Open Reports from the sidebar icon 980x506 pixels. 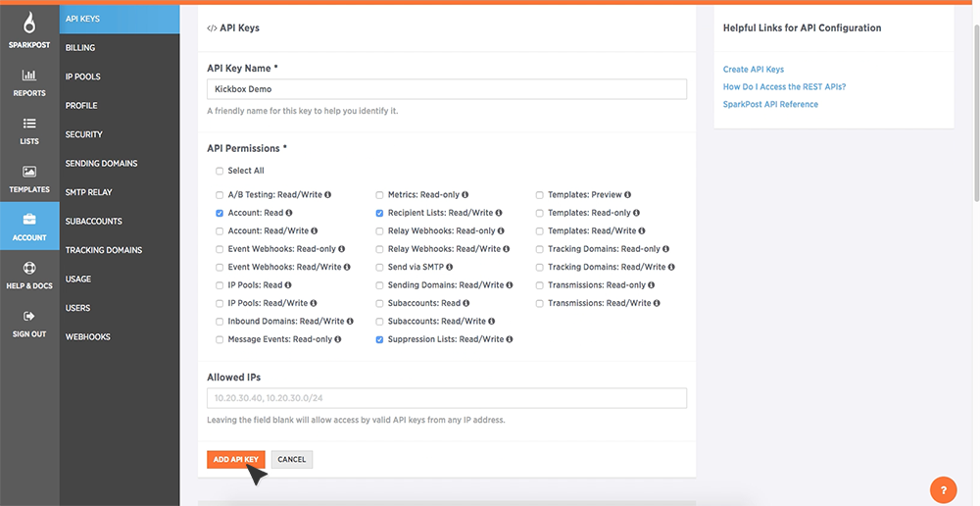coord(29,76)
